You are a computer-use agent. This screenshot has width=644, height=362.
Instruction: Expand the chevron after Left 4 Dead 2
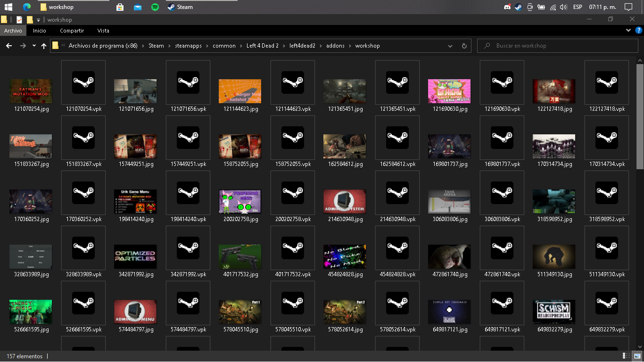(x=284, y=46)
